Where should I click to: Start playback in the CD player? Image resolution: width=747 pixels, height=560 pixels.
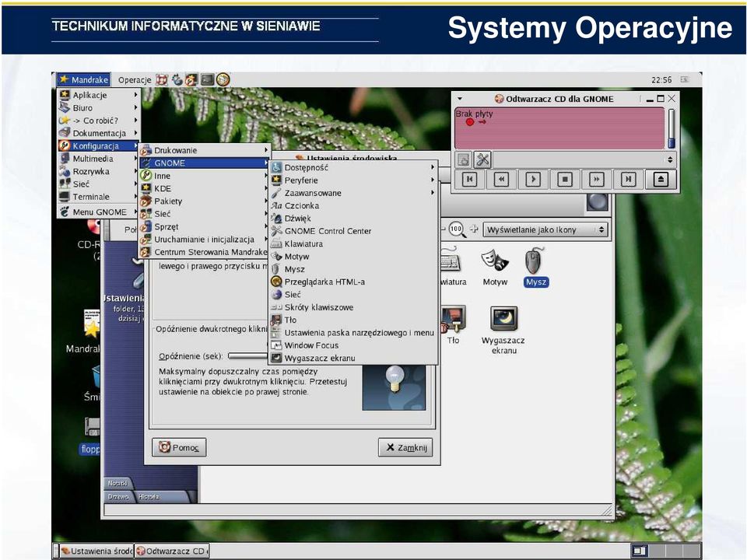click(532, 179)
